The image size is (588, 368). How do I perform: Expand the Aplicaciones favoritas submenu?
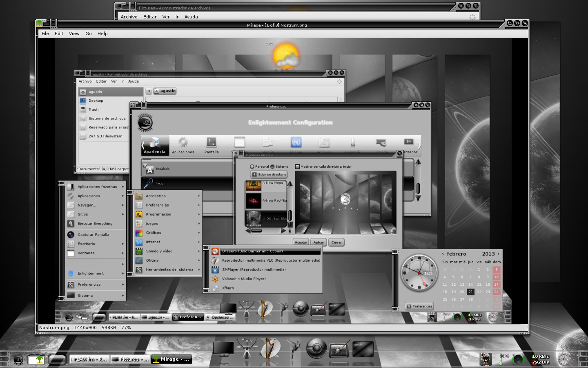coord(97,187)
